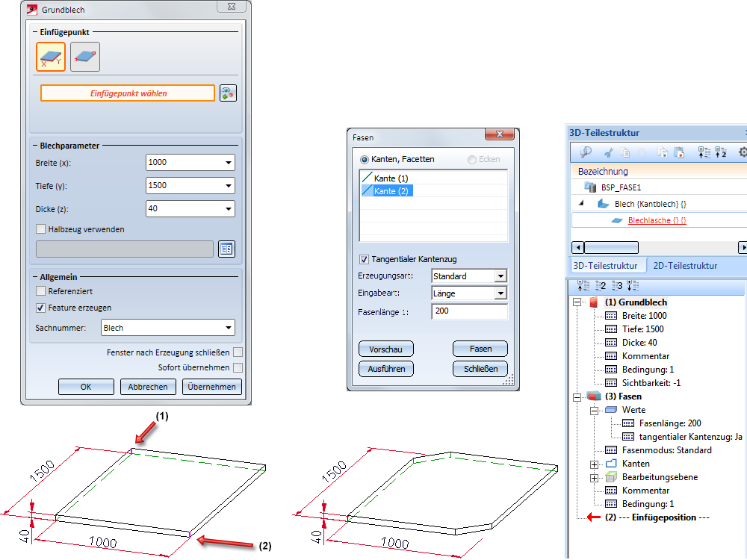Click the insertion point preview options icon
This screenshot has height=560, width=747.
pyautogui.click(x=228, y=93)
